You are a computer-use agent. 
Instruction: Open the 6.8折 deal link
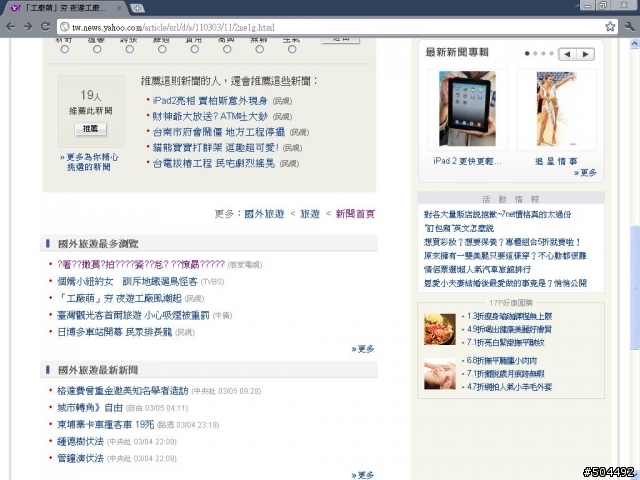pyautogui.click(x=502, y=361)
